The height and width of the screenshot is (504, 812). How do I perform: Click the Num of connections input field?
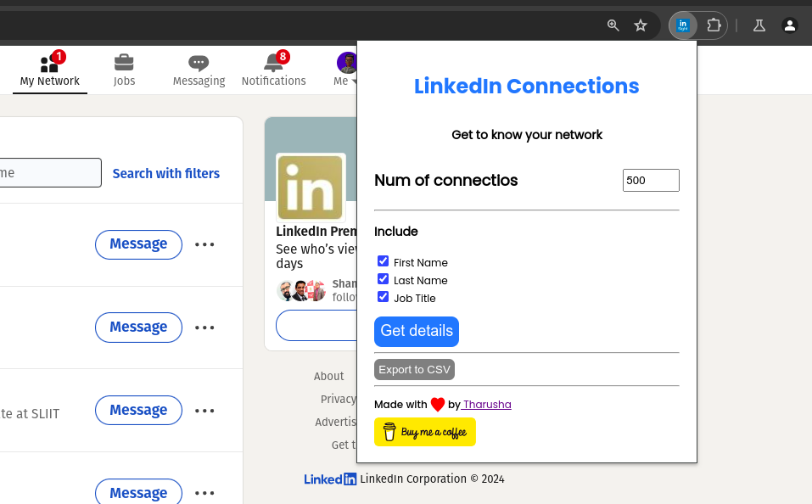(x=651, y=180)
